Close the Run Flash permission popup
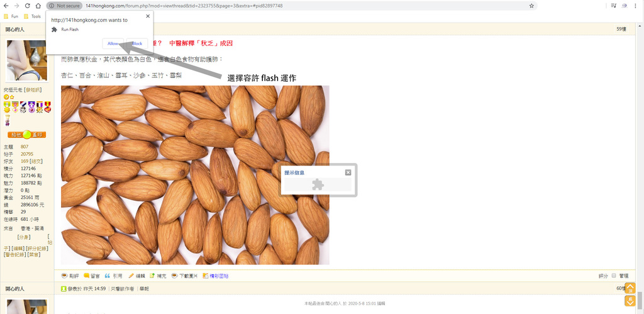 tap(148, 16)
